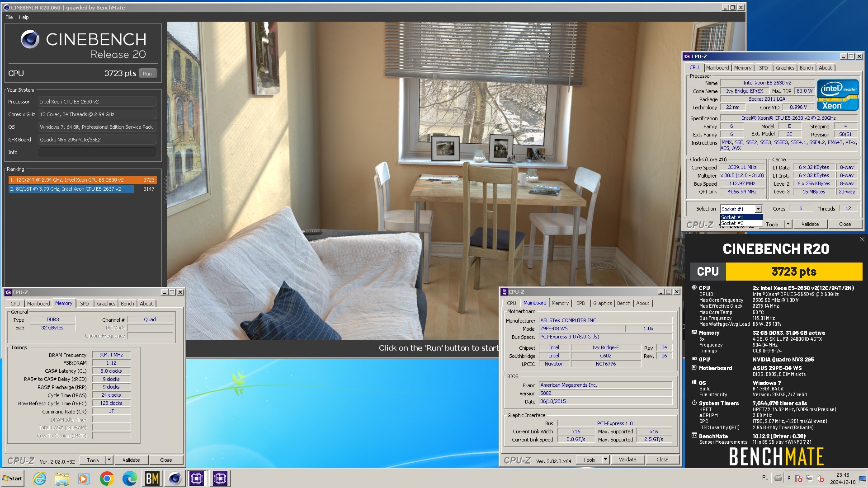The width and height of the screenshot is (868, 488).
Task: Click the DRAM Frequency 904.4 MHz value
Action: coord(111,355)
